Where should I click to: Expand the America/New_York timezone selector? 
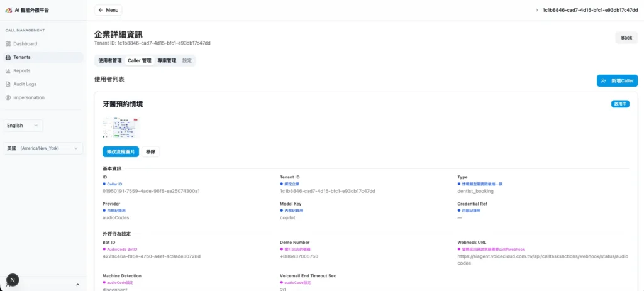click(43, 148)
